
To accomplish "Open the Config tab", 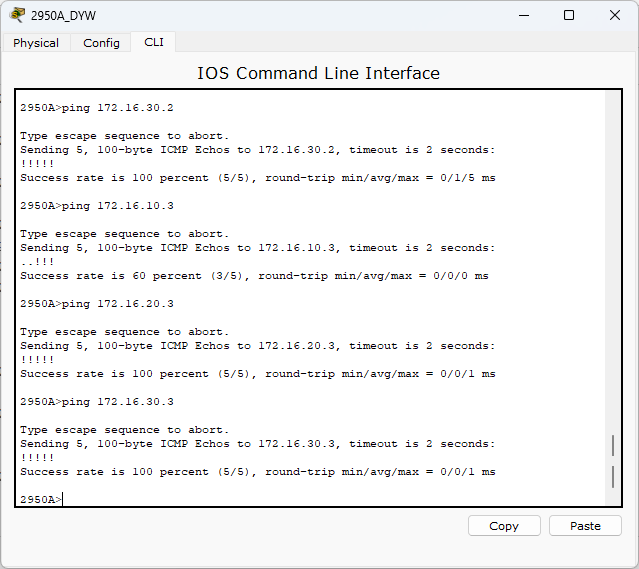I will tap(101, 43).
